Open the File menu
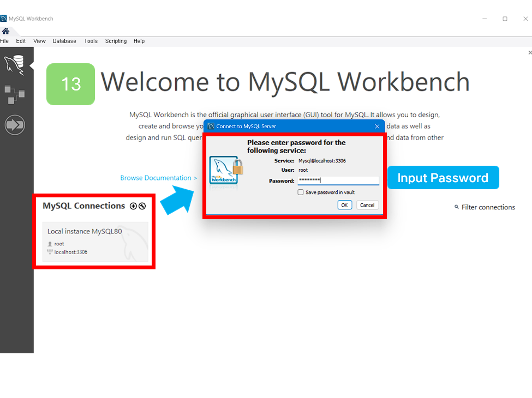 click(4, 41)
